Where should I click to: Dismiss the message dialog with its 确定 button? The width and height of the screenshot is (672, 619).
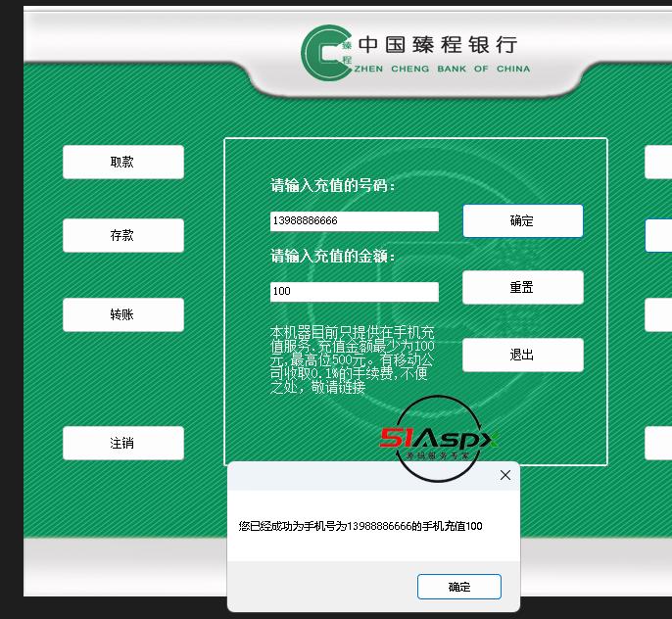coord(459,587)
